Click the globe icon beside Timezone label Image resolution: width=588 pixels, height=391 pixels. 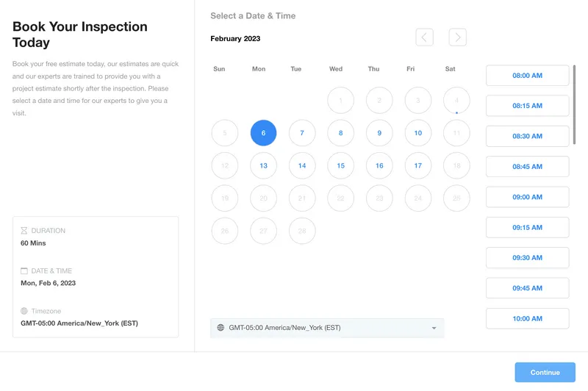(x=24, y=311)
